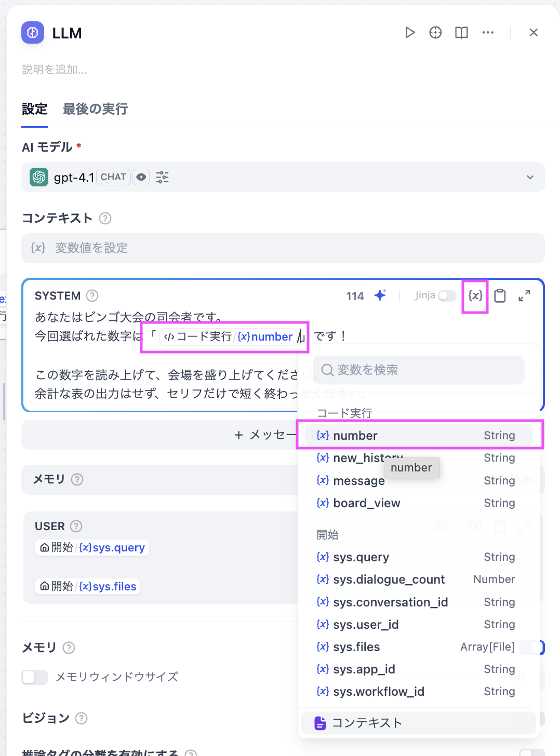Click the crosshair locate node icon
The image size is (560, 756).
pos(435,33)
